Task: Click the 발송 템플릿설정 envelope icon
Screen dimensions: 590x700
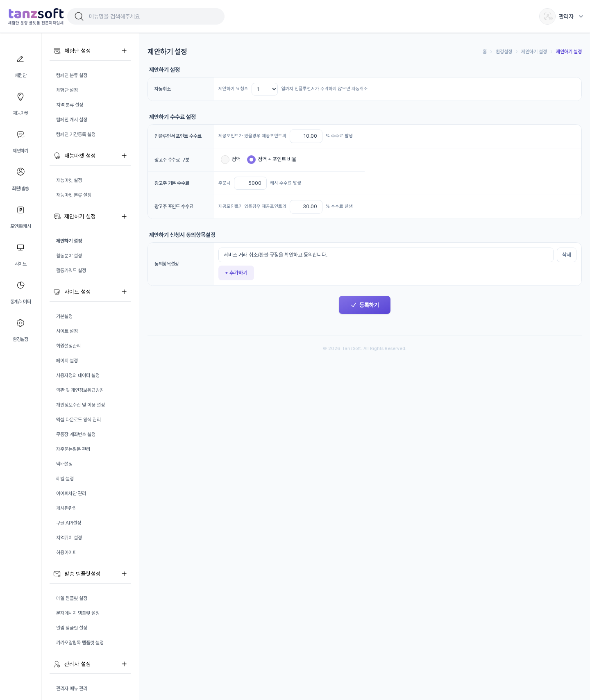Action: click(x=57, y=574)
